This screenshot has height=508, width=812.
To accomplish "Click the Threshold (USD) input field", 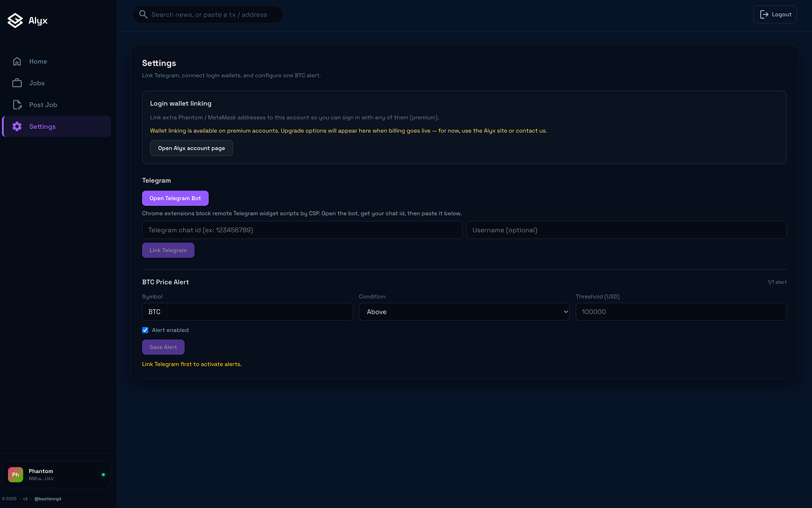I will (681, 312).
